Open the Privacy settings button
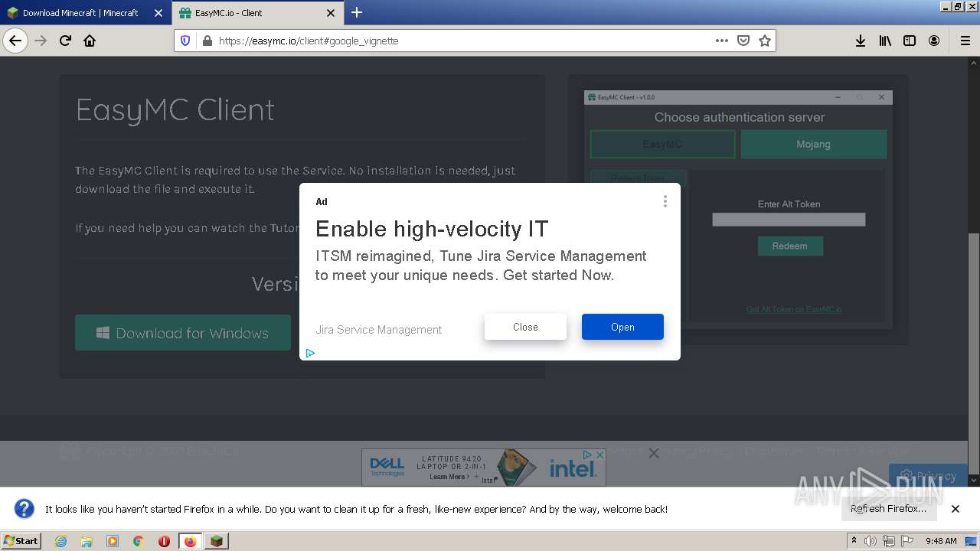Viewport: 980px width, 551px height. tap(929, 475)
